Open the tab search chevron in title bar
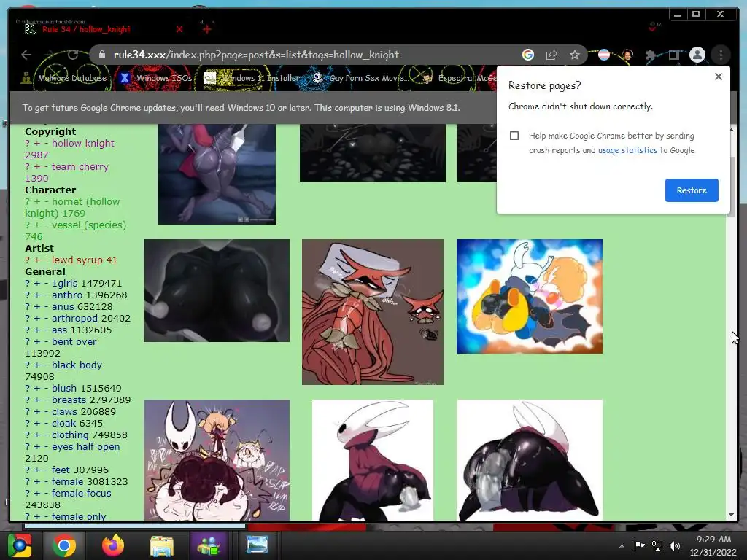This screenshot has width=747, height=560. [652, 28]
